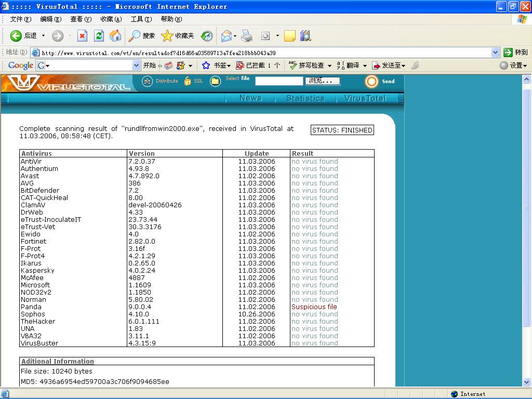This screenshot has height=399, width=532.
Task: Click ClamAV version 'devel-20060426'
Action: click(155, 205)
